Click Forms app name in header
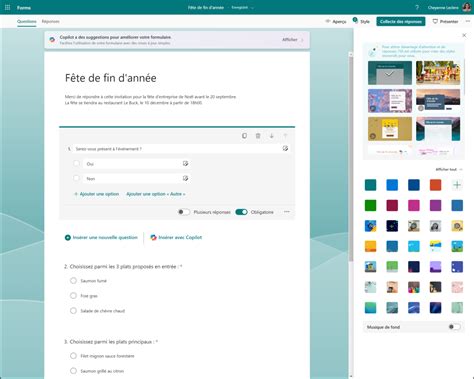Screen dimensions: 474x379 tap(24, 7)
